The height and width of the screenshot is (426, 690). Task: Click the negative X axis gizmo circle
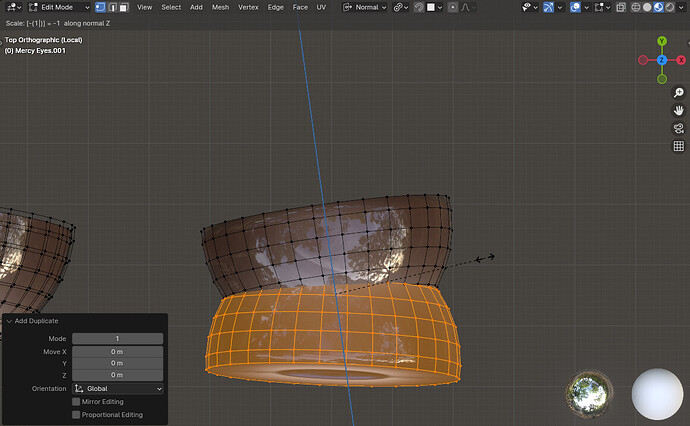[x=643, y=60]
